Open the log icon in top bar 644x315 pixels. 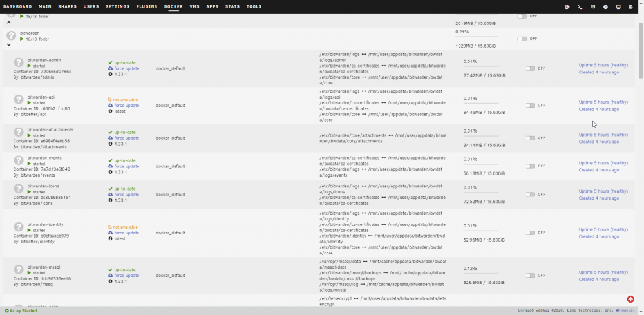(631, 7)
